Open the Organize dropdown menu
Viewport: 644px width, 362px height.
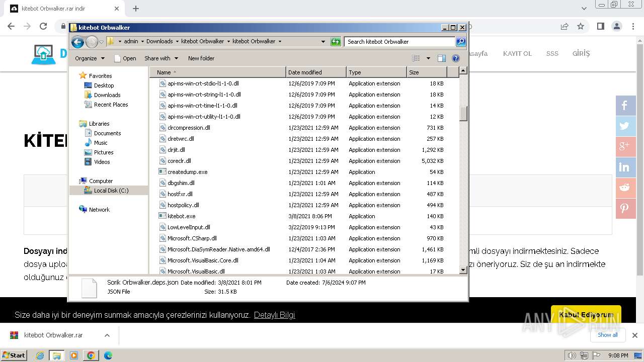[x=90, y=58]
